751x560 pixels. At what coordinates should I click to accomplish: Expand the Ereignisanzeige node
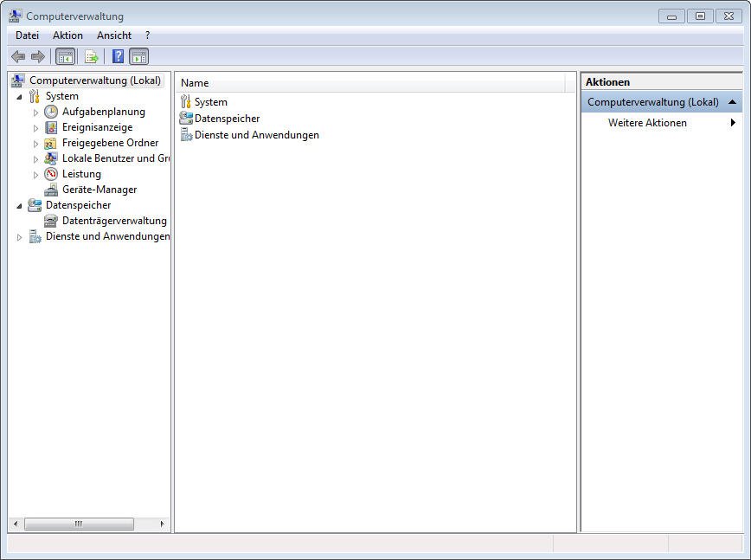coord(35,128)
